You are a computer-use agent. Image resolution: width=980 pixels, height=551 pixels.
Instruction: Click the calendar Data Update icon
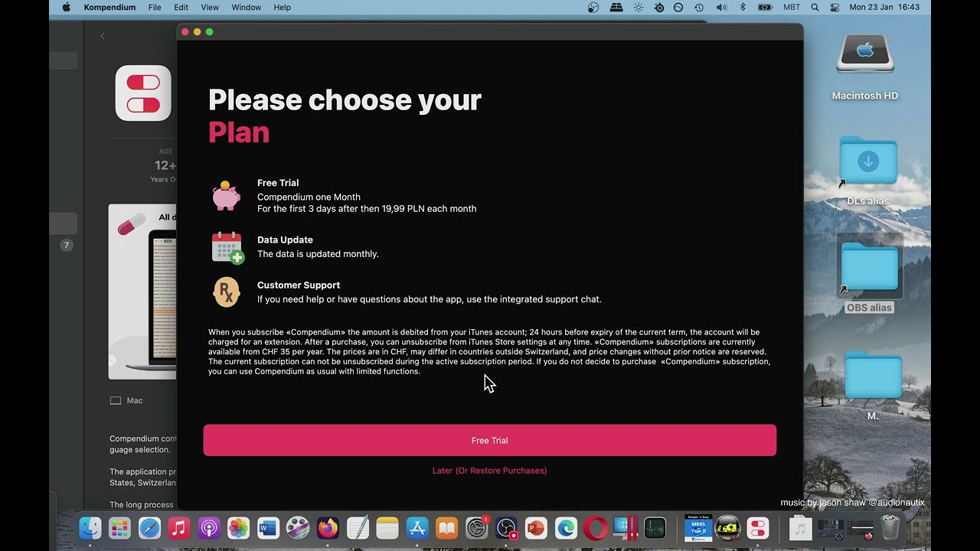pyautogui.click(x=227, y=247)
